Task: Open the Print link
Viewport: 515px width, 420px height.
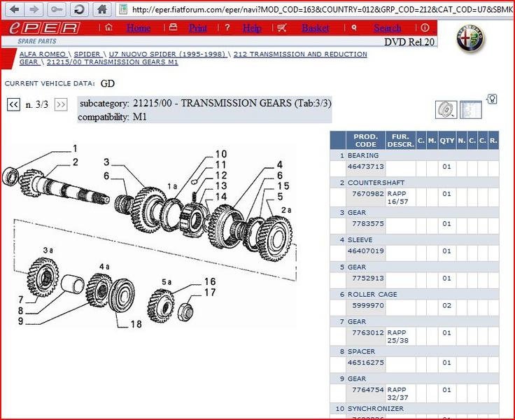Action: coord(198,28)
